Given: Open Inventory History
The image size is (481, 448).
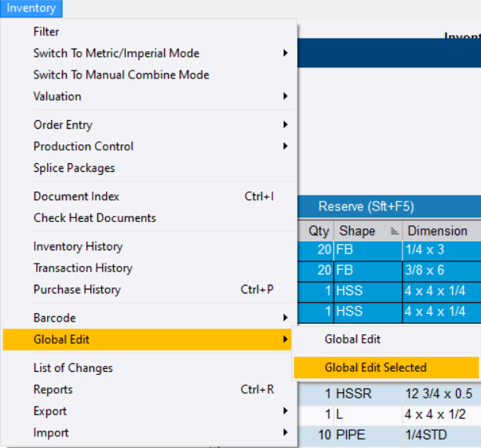Looking at the screenshot, I should (x=78, y=246).
